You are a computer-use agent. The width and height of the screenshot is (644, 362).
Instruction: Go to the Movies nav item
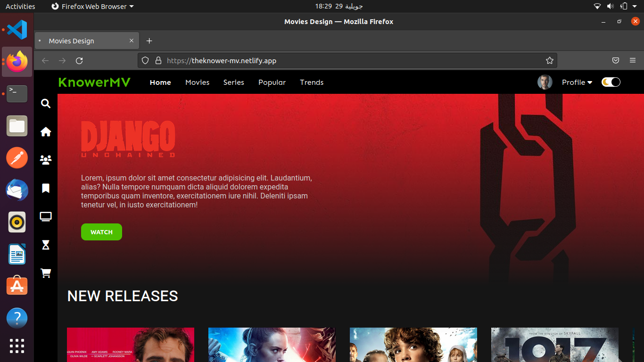[x=197, y=82]
